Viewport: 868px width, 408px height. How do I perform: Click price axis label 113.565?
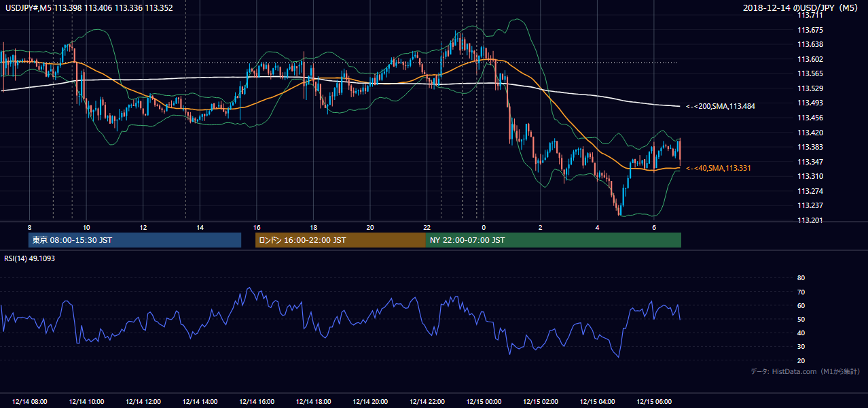tap(810, 73)
